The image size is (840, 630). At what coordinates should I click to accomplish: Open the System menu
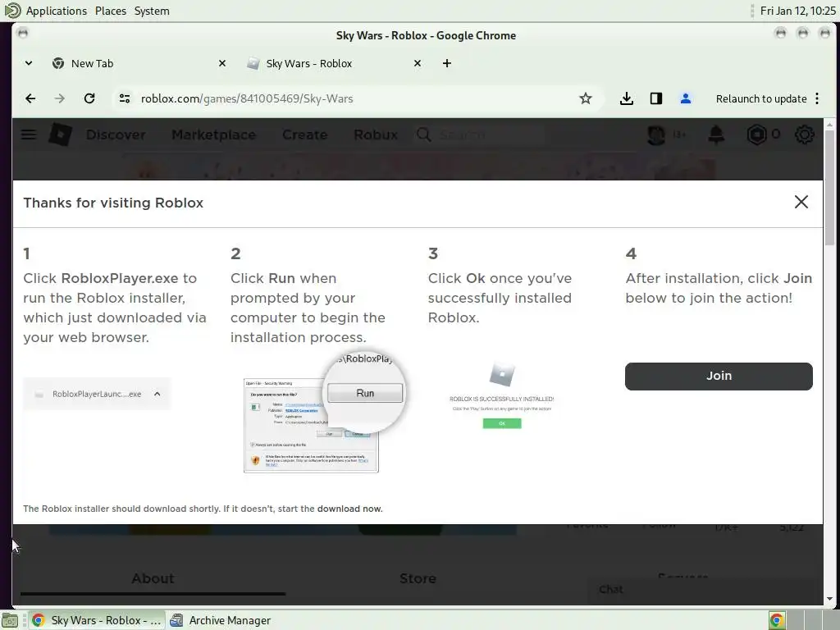(x=152, y=11)
